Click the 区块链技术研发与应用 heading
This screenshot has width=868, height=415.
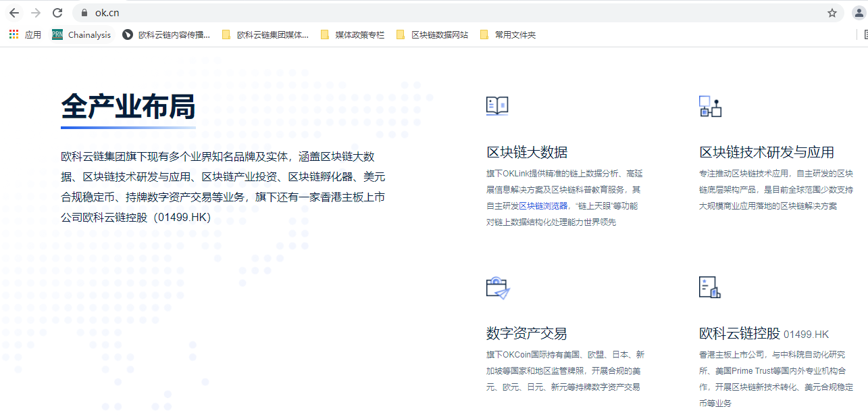(767, 152)
